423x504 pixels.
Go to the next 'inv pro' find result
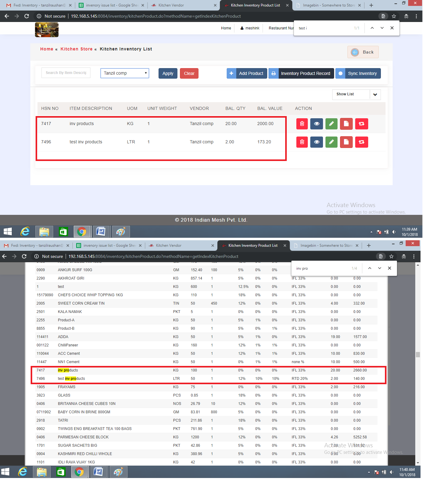coord(380,268)
